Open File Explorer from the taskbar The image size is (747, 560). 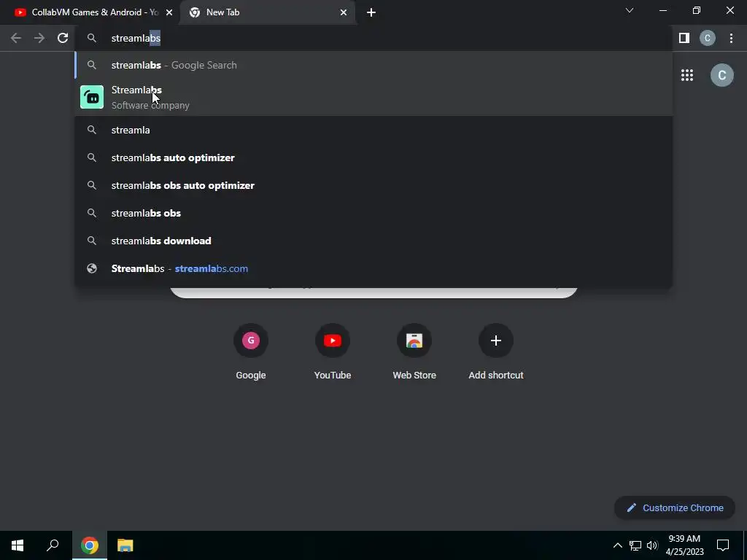click(125, 545)
